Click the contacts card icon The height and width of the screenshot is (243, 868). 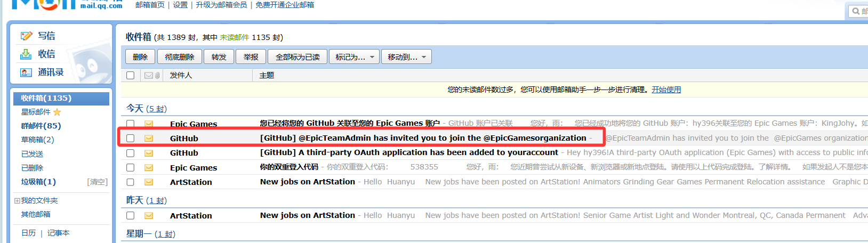pyautogui.click(x=26, y=72)
